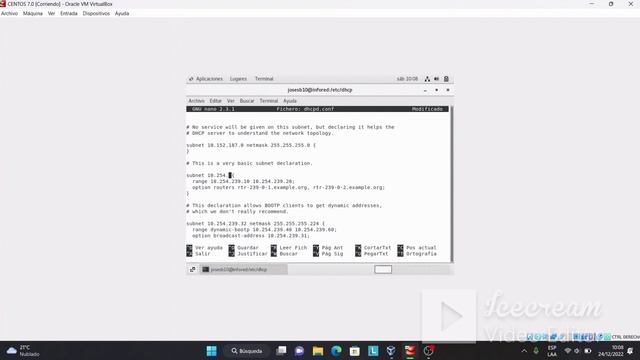640x360 pixels.
Task: Open the Terminal menu in terminal menubar
Action: [x=269, y=101]
